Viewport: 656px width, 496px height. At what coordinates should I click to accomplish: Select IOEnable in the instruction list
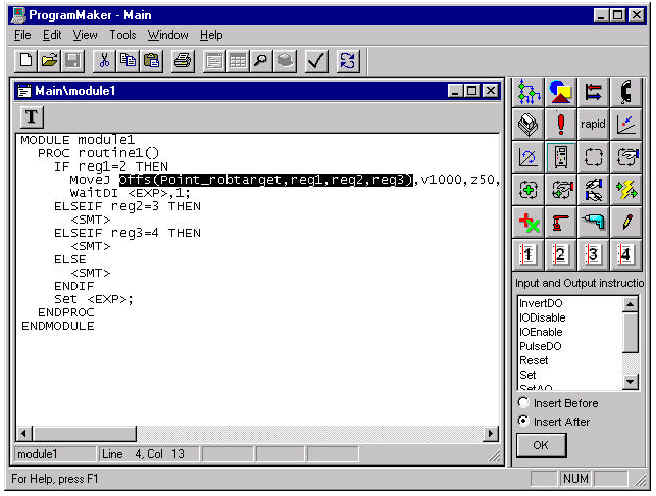tap(541, 332)
